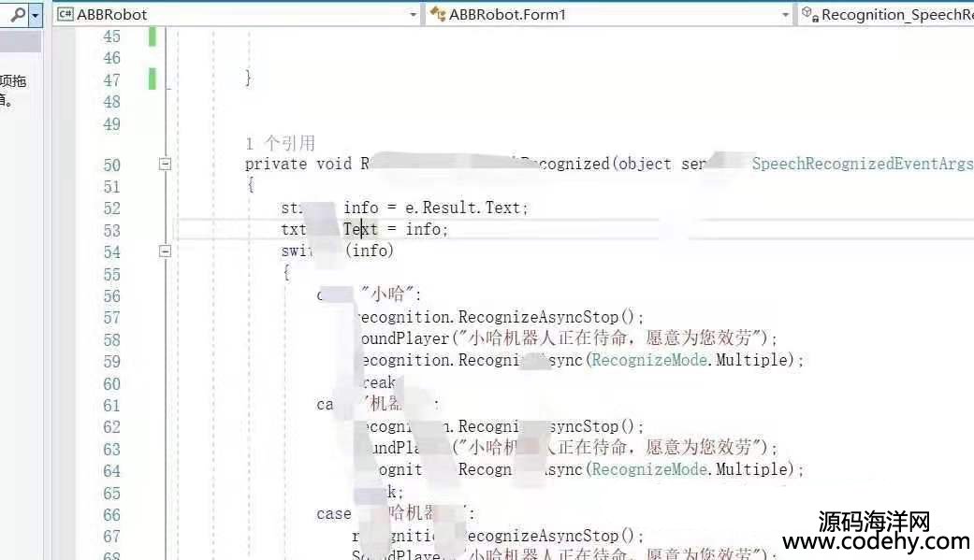Click the search magnifier icon
The image size is (974, 560).
tap(18, 15)
